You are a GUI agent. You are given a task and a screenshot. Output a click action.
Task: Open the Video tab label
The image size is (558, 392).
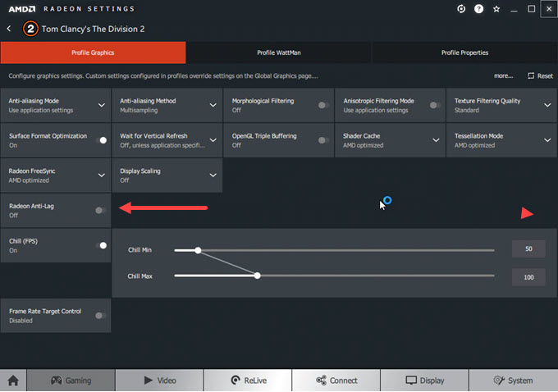(x=167, y=381)
